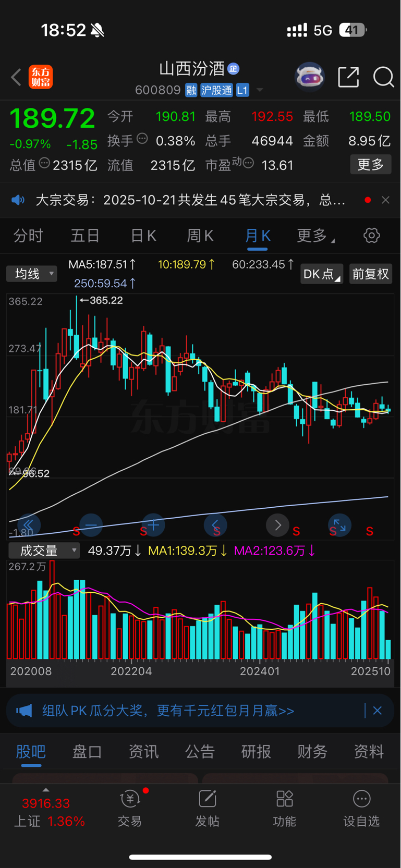Tap the info icon beside 总值
Screen dimensions: 401x868
44,163
